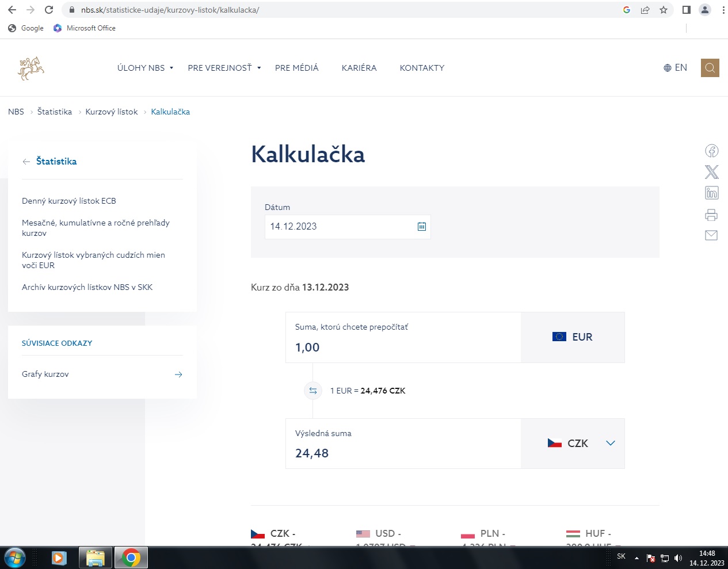
Task: Expand the PRE VEREJNOSŤ menu
Action: coord(224,68)
